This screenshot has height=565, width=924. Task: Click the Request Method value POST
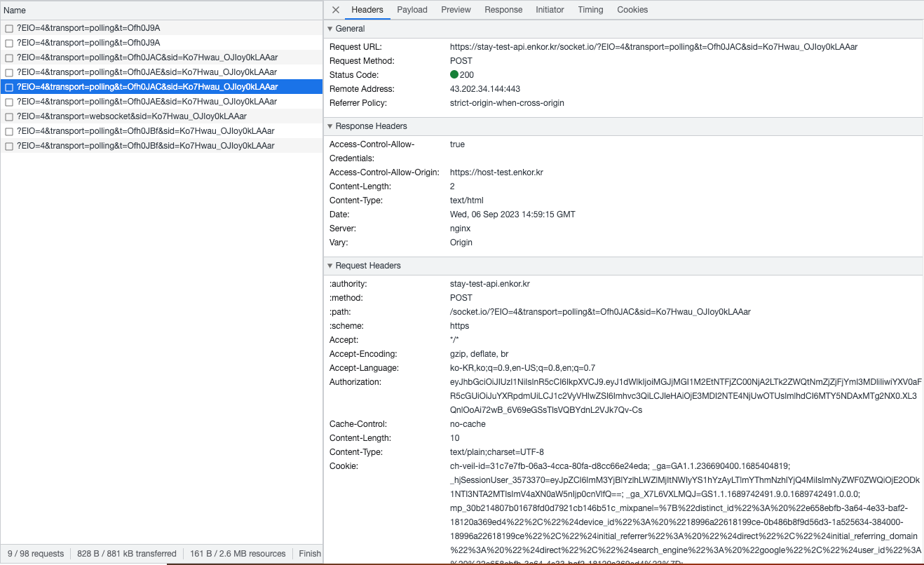pyautogui.click(x=461, y=61)
